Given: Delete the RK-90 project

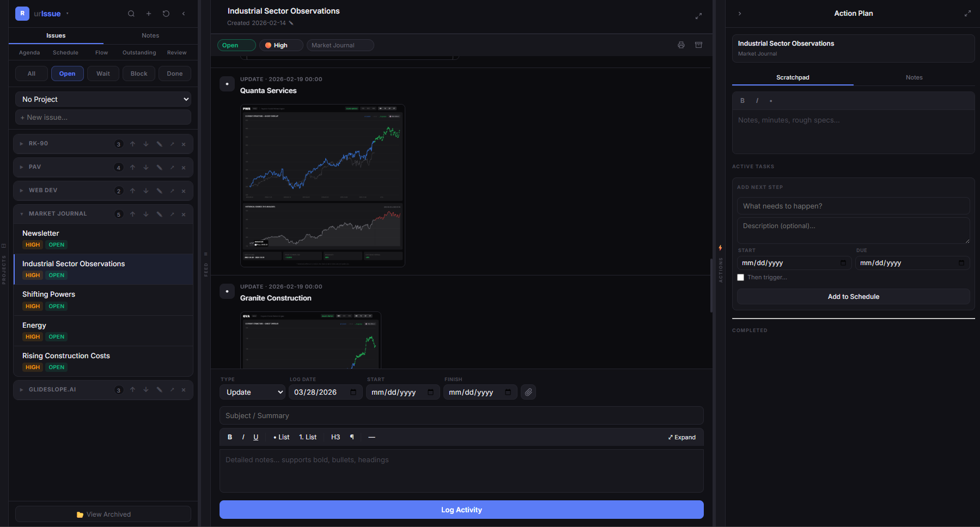Looking at the screenshot, I should pos(184,144).
